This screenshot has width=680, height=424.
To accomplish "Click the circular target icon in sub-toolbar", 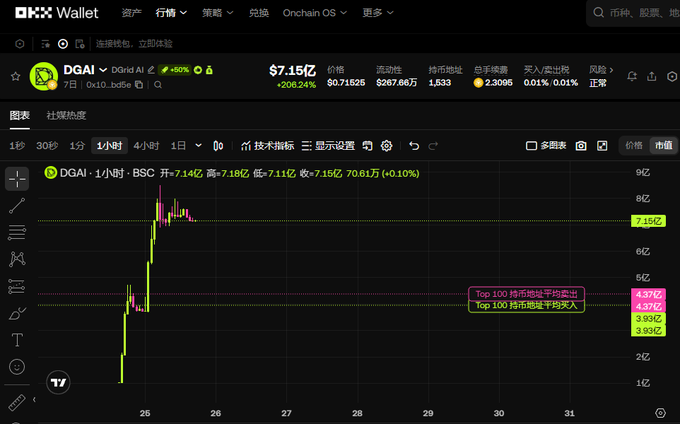I will [x=63, y=44].
